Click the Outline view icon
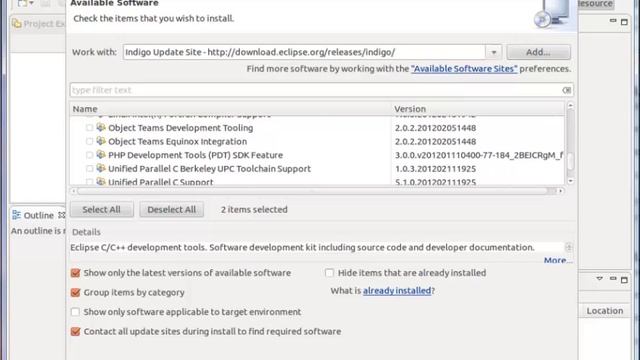 point(16,215)
